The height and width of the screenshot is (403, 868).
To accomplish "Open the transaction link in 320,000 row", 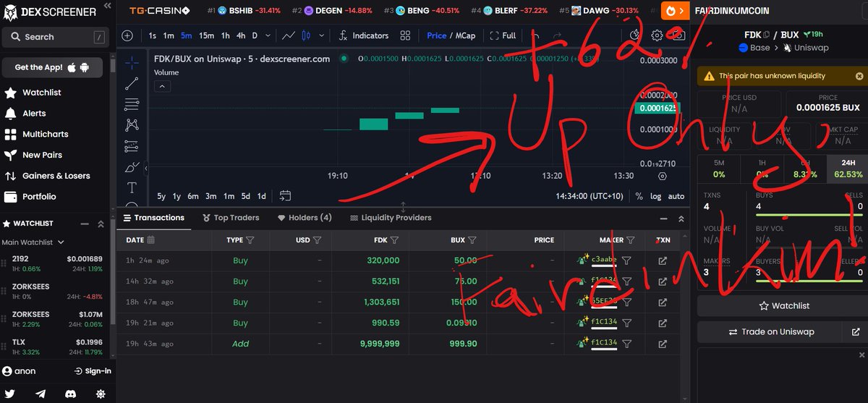I will pos(663,260).
